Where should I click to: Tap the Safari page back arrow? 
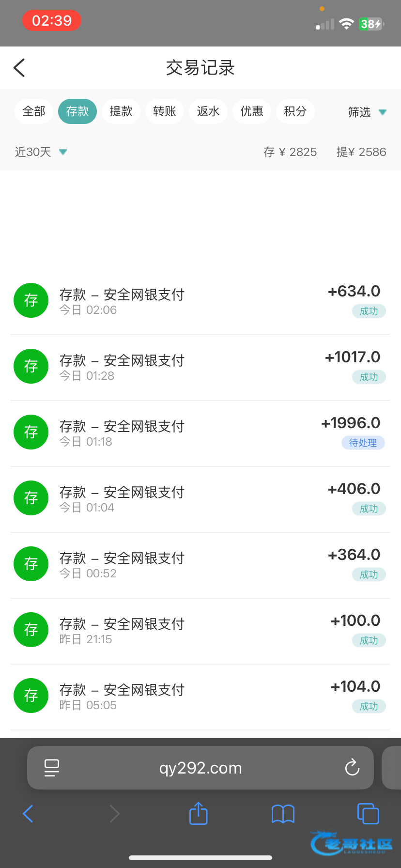tap(28, 814)
